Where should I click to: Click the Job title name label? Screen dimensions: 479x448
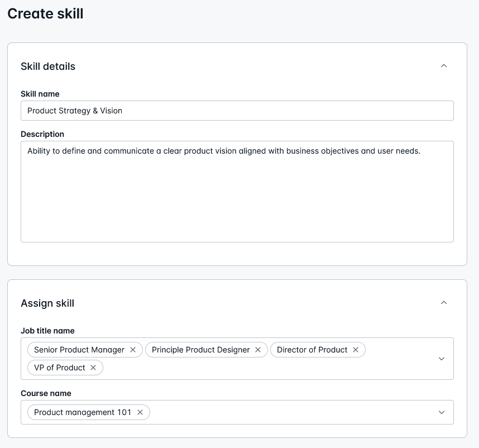(x=47, y=331)
